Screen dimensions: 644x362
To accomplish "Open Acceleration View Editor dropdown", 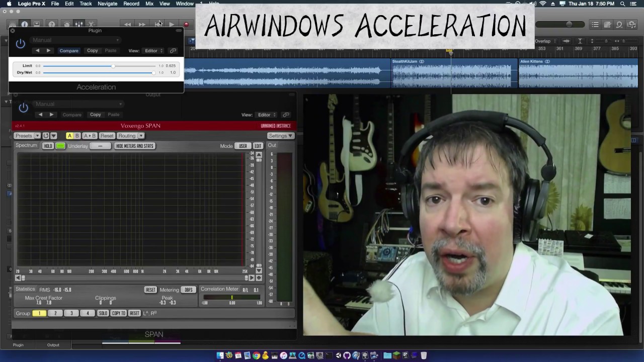I will pos(153,51).
